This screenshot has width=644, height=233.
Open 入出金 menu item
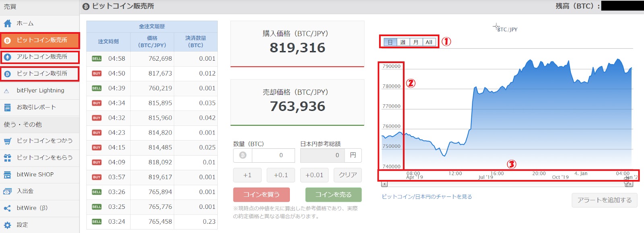tap(39, 191)
